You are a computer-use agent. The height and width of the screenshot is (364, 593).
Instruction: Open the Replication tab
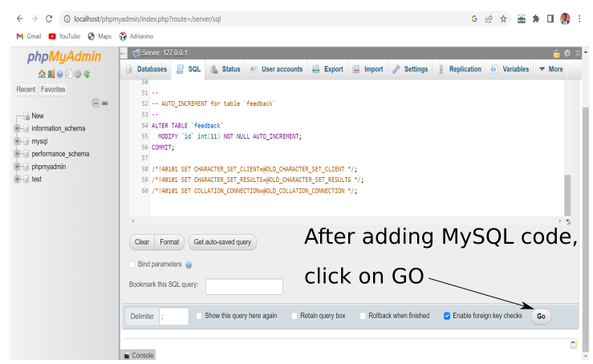tap(460, 69)
